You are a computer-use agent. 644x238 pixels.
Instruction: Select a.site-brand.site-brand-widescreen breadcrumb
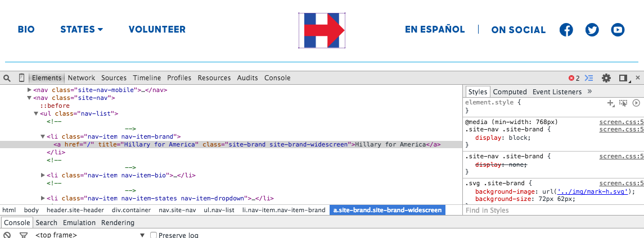[388, 210]
